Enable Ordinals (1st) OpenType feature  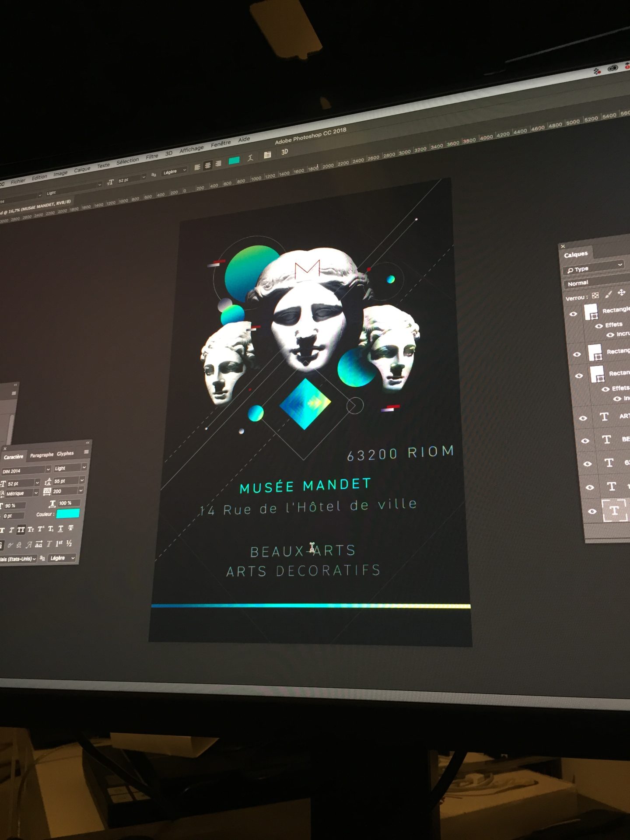pos(59,543)
